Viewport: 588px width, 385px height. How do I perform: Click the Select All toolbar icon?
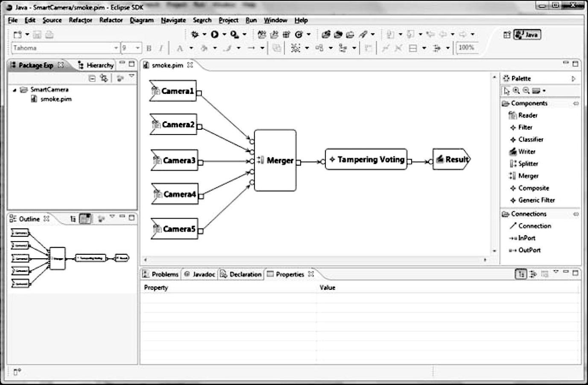(295, 48)
